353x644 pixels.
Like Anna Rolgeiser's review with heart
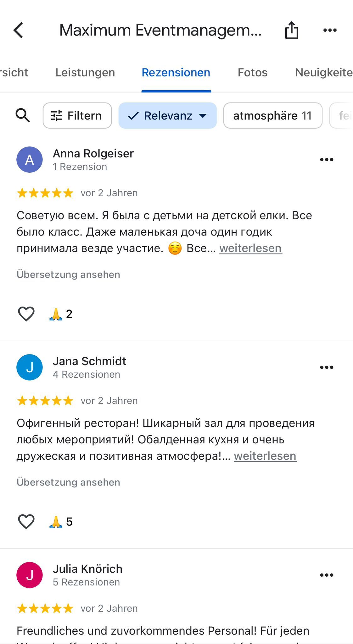tap(26, 314)
